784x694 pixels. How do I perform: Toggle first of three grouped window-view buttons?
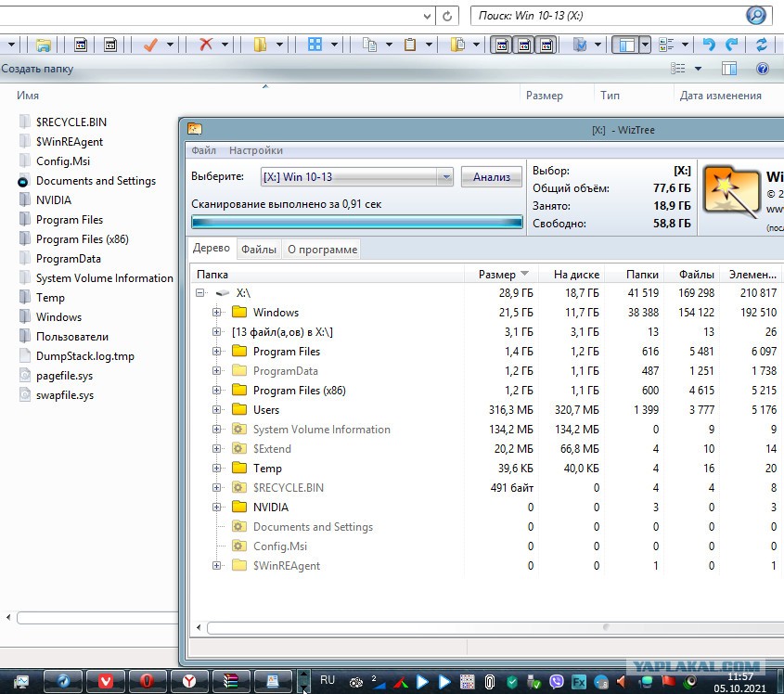point(502,45)
